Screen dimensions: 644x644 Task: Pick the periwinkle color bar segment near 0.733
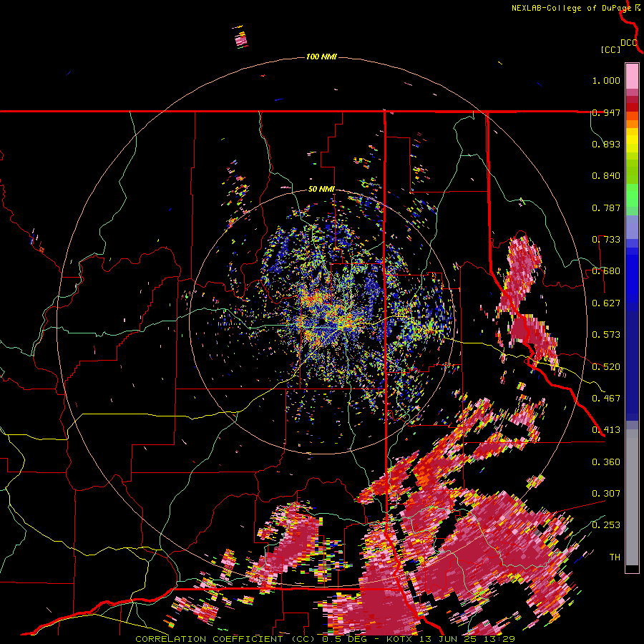[632, 227]
